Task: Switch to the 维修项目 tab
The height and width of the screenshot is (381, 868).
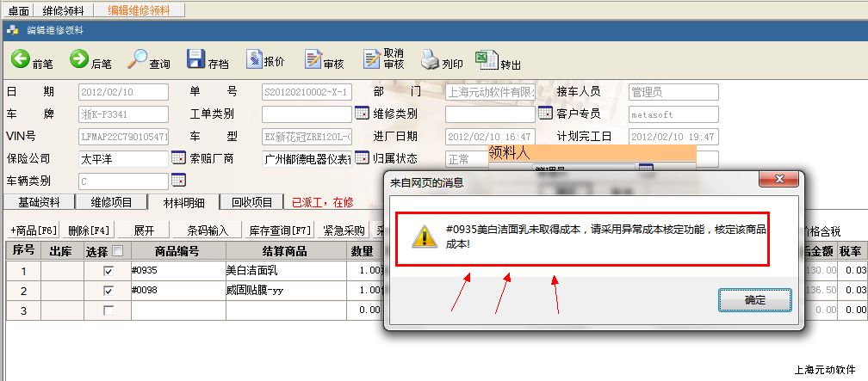Action: (111, 202)
